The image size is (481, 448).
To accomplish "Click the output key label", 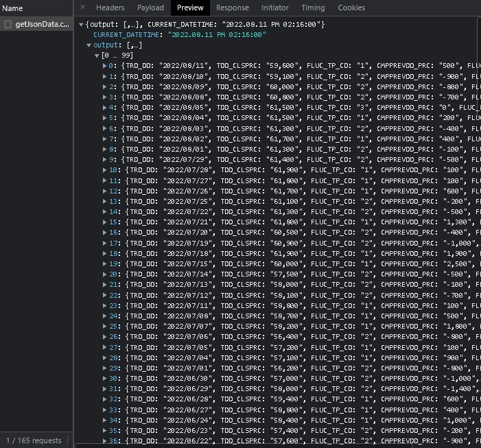I will [106, 45].
